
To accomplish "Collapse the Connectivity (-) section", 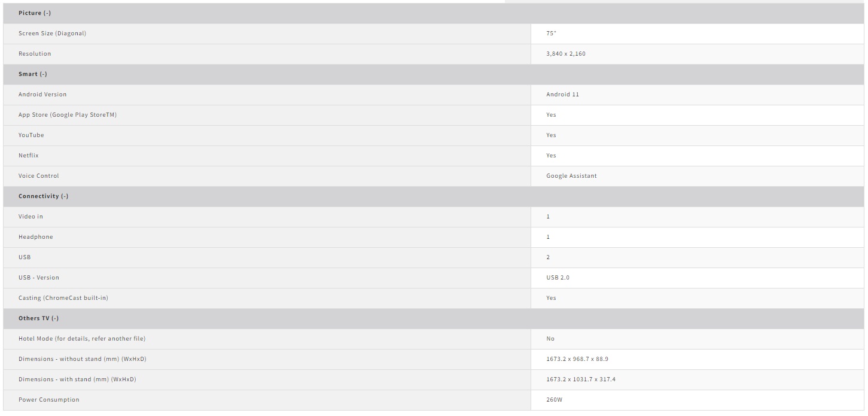I will (43, 196).
